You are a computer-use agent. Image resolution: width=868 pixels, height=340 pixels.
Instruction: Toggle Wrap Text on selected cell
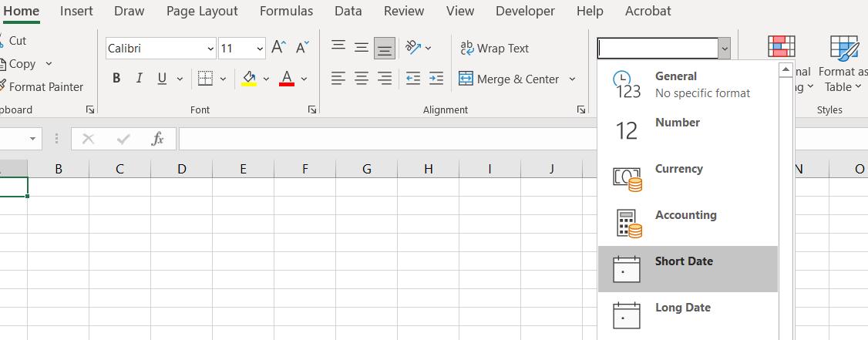[494, 48]
